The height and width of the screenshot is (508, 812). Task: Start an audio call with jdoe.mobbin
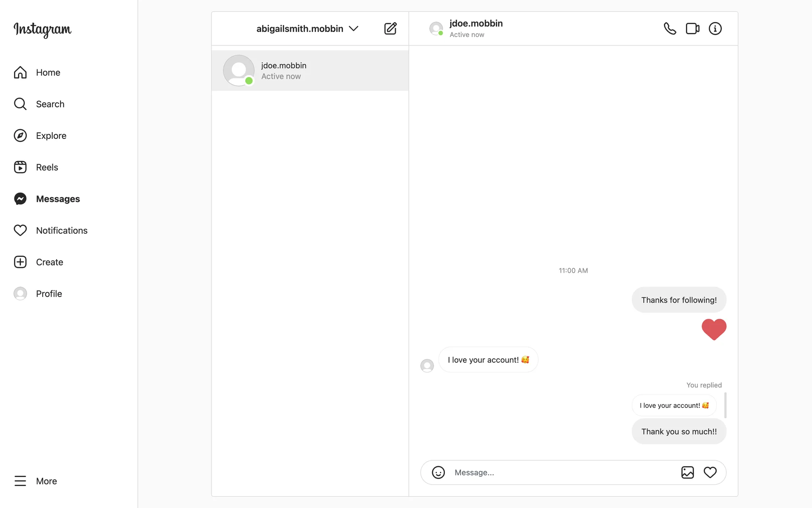670,28
